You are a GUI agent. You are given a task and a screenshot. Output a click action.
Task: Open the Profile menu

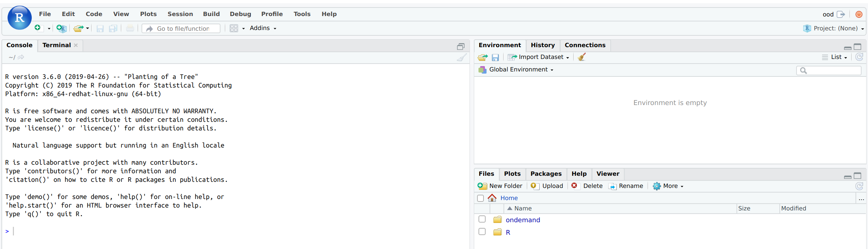pos(272,14)
